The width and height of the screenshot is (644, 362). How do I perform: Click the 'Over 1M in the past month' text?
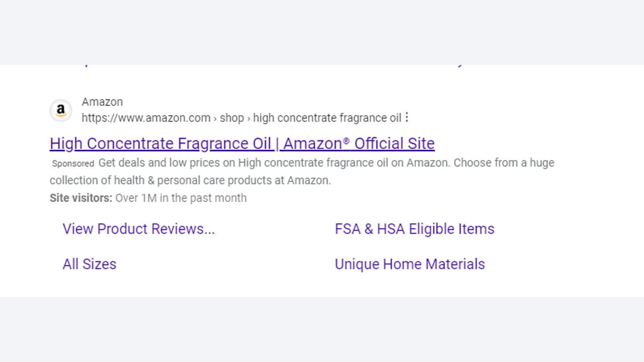pyautogui.click(x=181, y=198)
